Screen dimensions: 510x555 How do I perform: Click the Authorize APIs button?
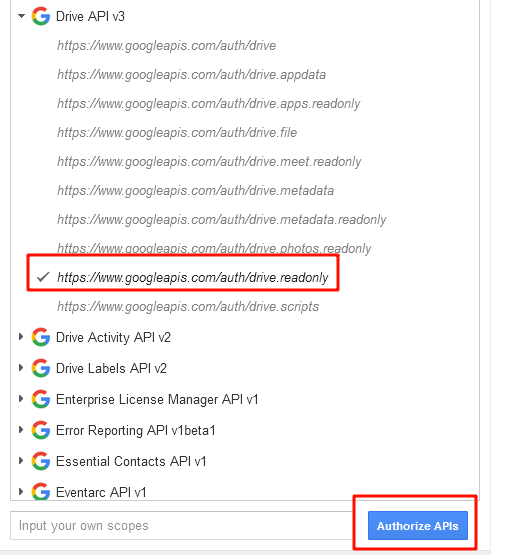[418, 526]
